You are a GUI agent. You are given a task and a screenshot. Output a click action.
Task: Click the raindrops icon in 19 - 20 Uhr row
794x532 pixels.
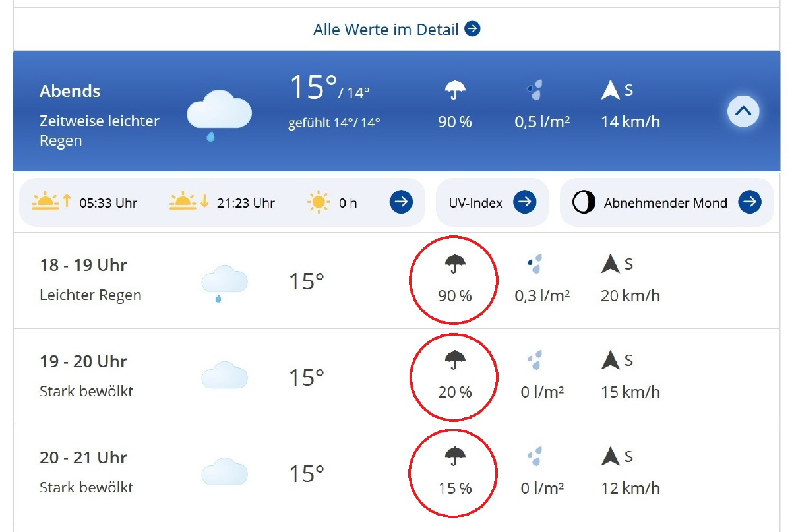coord(534,361)
